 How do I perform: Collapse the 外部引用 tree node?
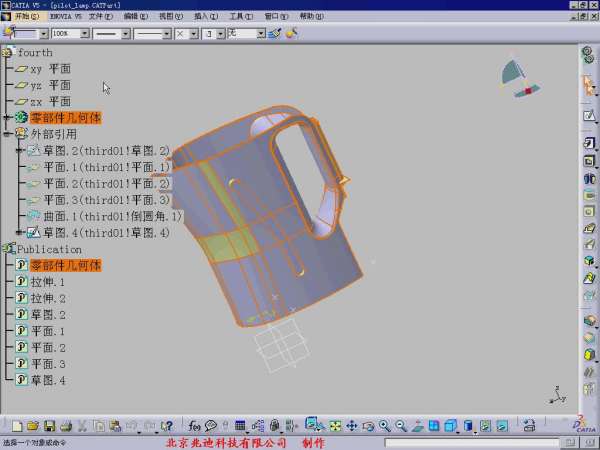pyautogui.click(x=7, y=134)
